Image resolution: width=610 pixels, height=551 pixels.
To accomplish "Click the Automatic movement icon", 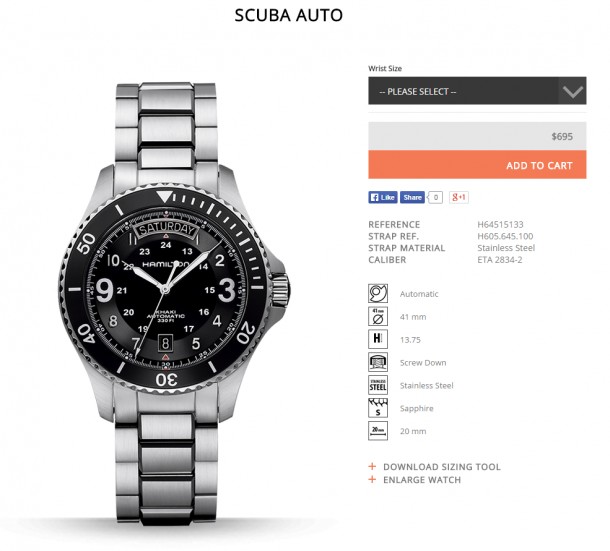I will 378,293.
